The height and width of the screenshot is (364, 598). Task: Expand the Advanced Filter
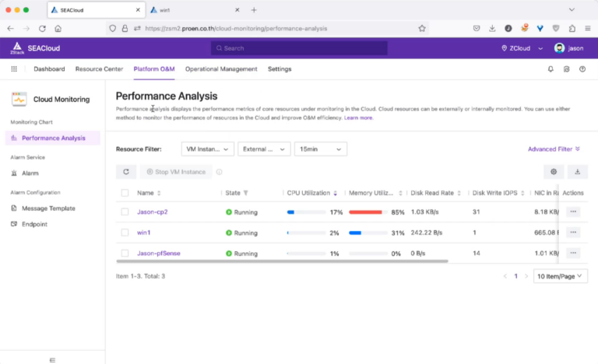click(554, 149)
